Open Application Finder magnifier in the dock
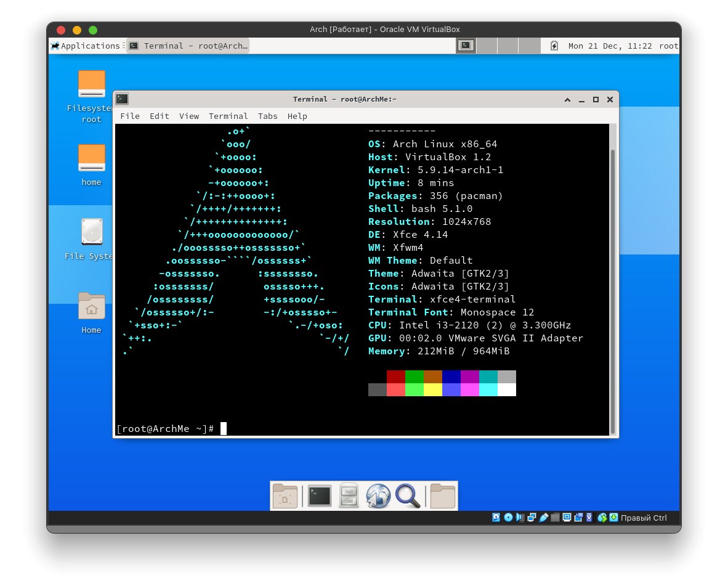The height and width of the screenshot is (586, 728). (408, 496)
